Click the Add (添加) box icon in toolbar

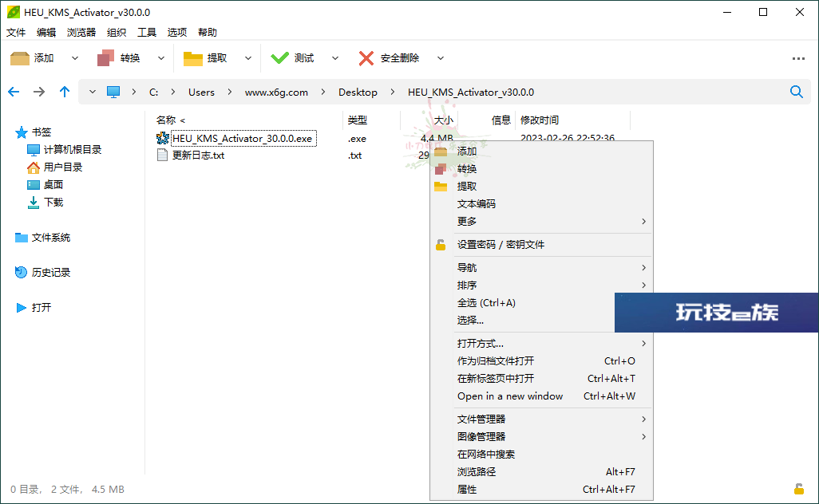20,58
